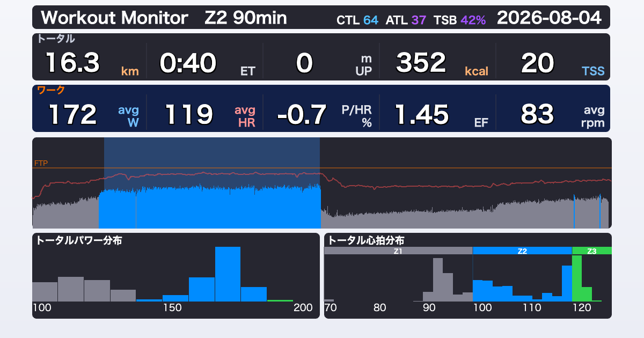Select the green Z3 zone header
644x338 pixels.
click(x=592, y=251)
